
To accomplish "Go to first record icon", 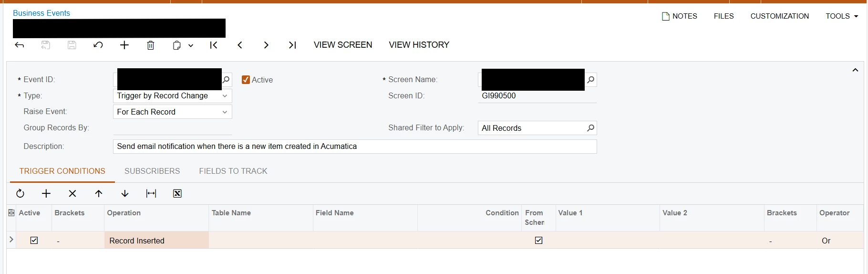I will pyautogui.click(x=214, y=45).
